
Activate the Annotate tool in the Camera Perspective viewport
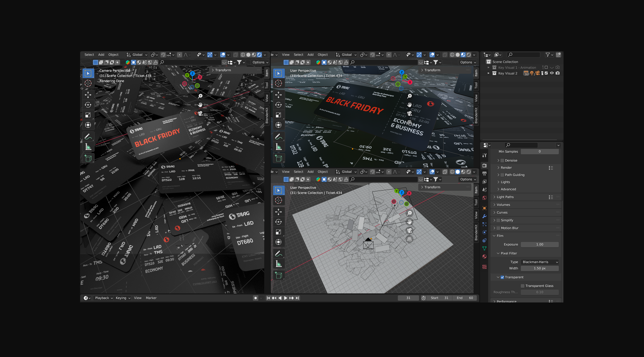coord(88,137)
